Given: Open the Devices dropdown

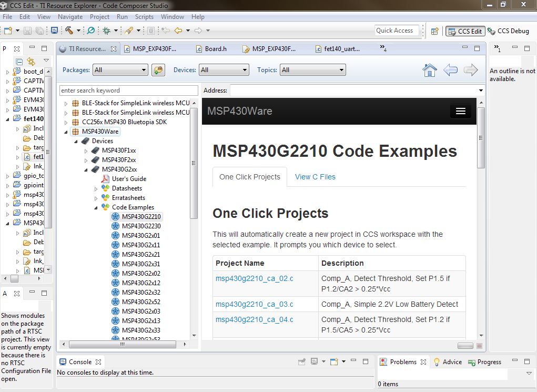Looking at the screenshot, I should pos(224,70).
